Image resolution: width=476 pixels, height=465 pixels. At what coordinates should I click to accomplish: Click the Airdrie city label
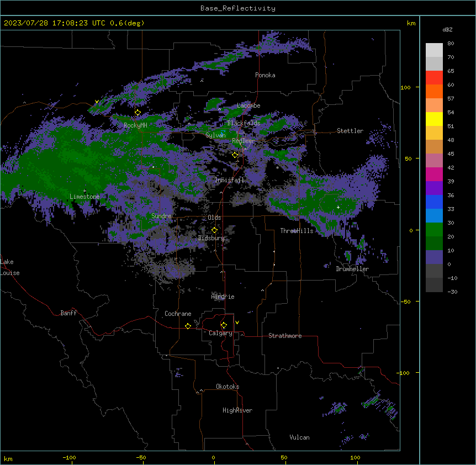pos(223,297)
